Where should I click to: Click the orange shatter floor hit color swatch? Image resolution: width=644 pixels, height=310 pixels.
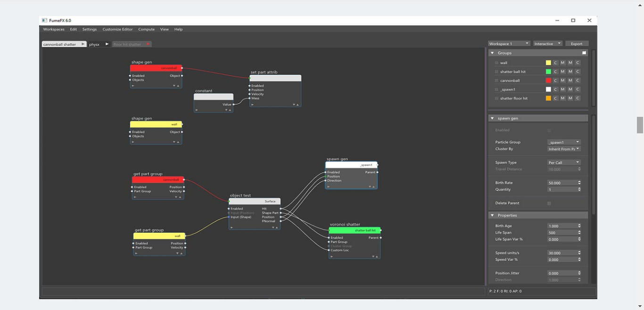pos(548,98)
